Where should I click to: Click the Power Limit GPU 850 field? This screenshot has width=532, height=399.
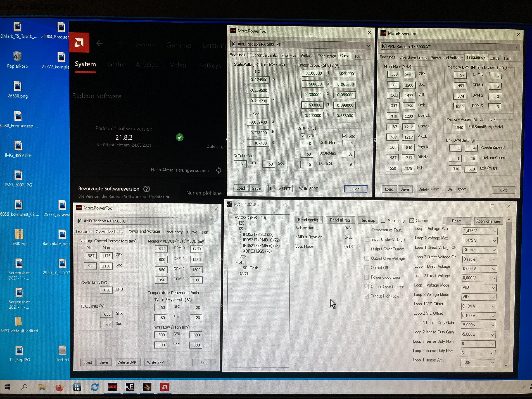pyautogui.click(x=106, y=290)
